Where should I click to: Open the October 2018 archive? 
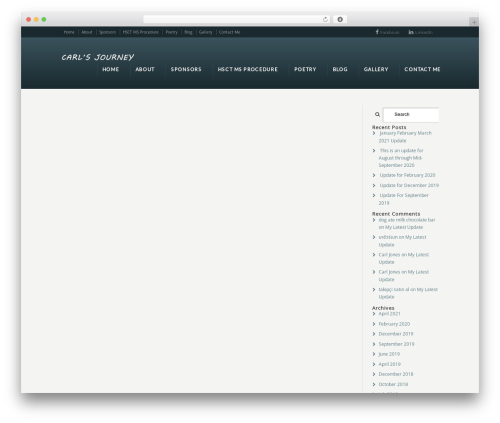coord(393,384)
